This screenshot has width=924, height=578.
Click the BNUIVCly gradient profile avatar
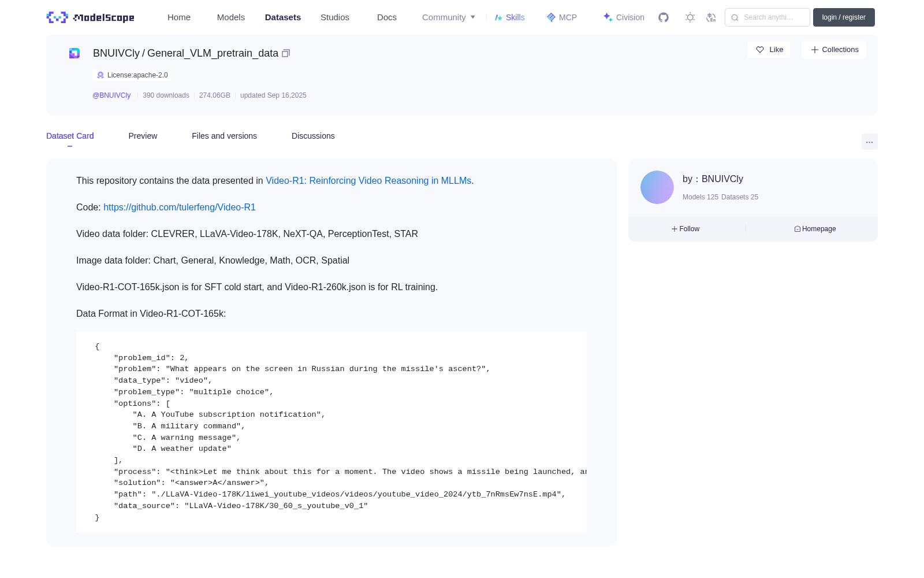pyautogui.click(x=657, y=187)
